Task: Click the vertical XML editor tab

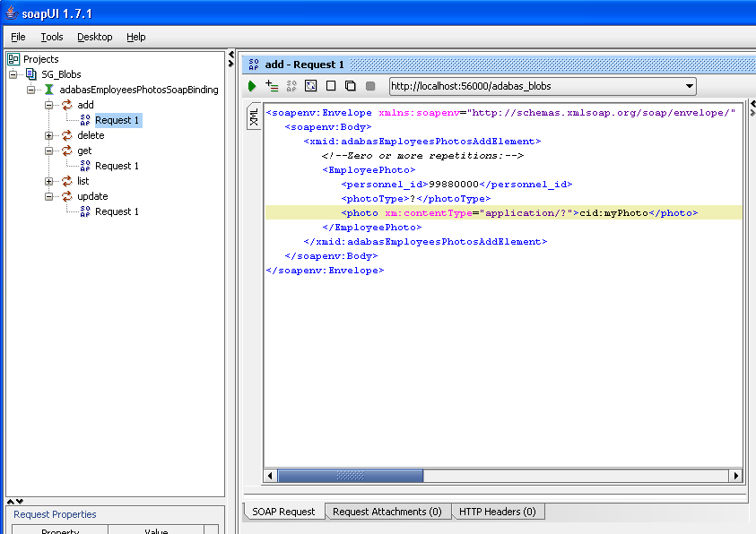Action: pyautogui.click(x=254, y=116)
